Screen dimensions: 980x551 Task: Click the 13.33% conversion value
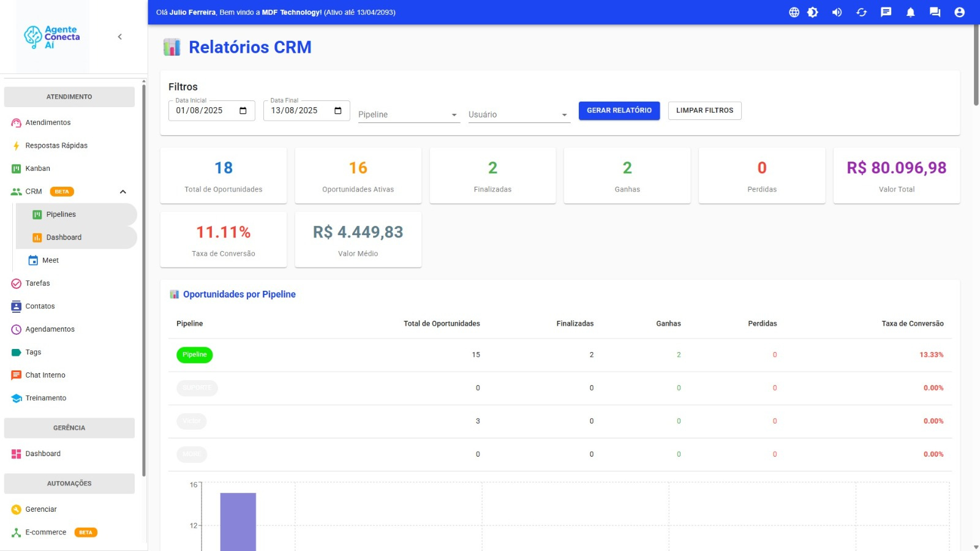point(932,355)
